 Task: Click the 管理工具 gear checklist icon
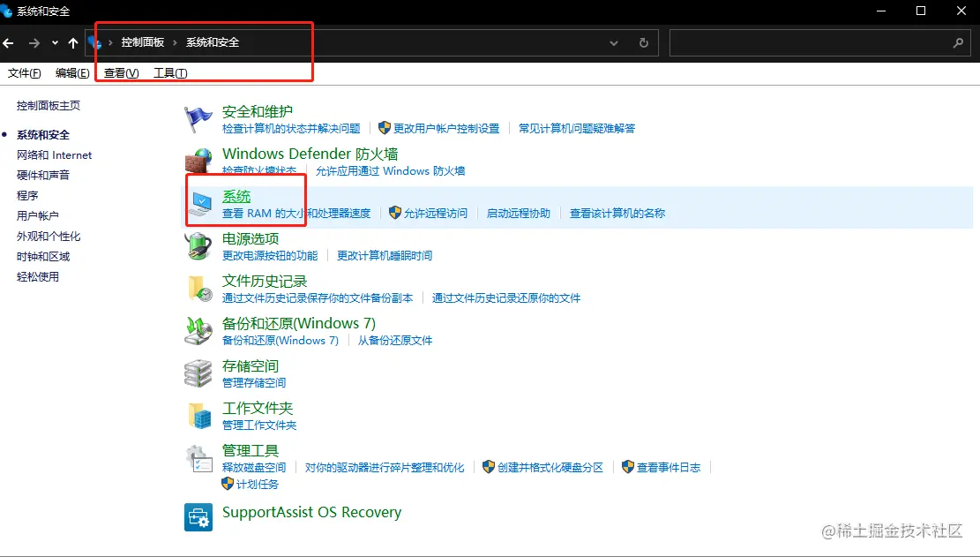199,459
